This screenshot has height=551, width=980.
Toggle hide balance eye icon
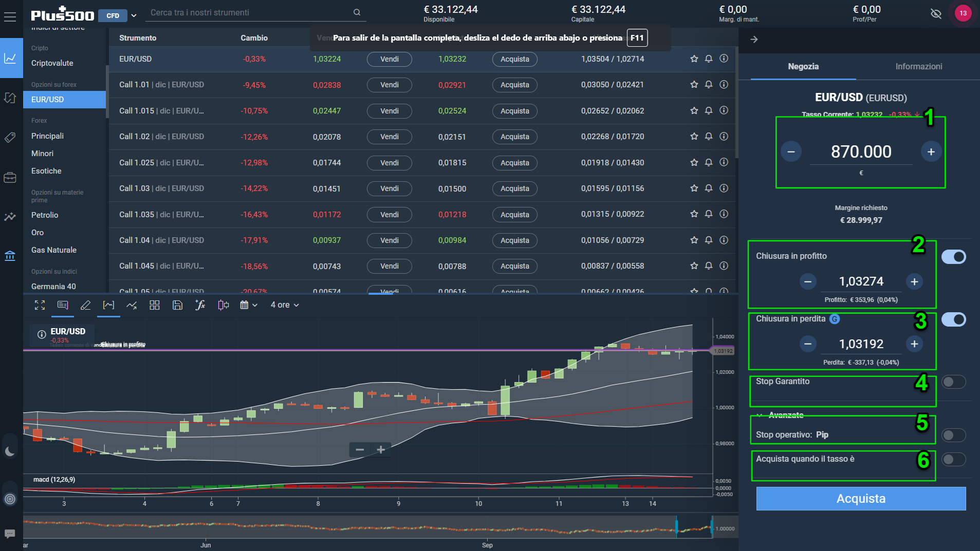click(x=936, y=13)
